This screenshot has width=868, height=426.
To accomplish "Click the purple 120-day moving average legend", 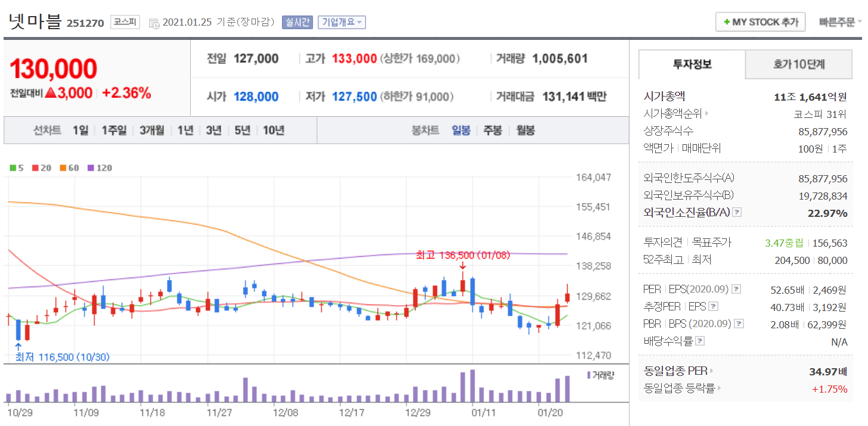I will pyautogui.click(x=100, y=168).
